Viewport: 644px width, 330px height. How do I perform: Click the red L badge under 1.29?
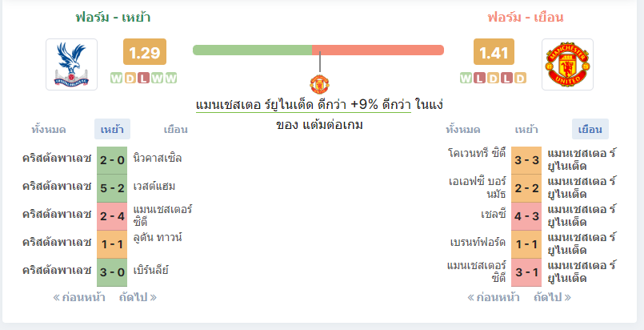coord(143,78)
